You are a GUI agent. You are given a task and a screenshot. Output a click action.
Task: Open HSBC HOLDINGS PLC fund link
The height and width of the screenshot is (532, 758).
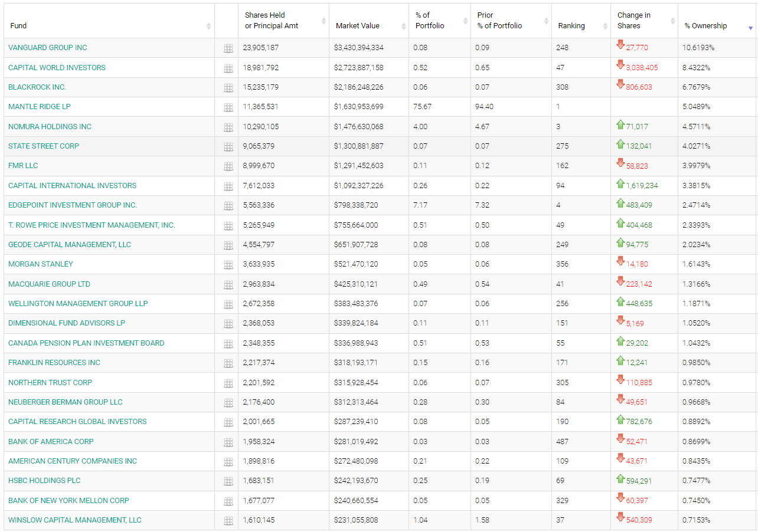click(44, 481)
